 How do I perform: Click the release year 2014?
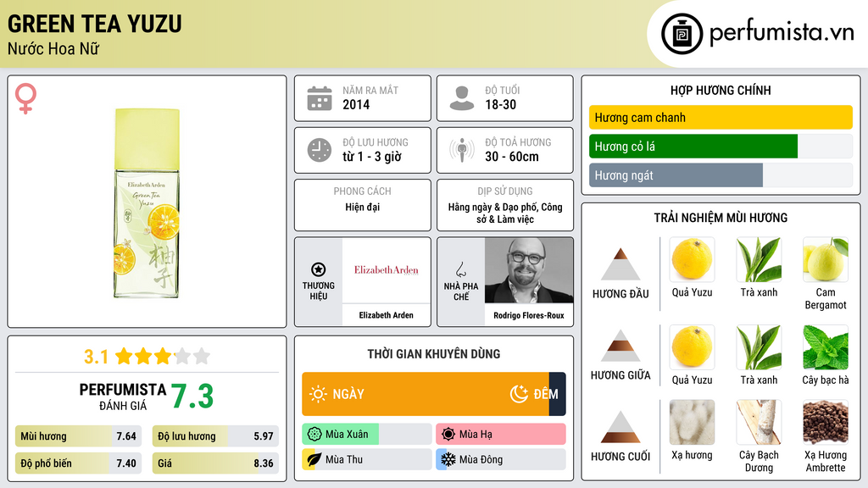click(x=356, y=104)
